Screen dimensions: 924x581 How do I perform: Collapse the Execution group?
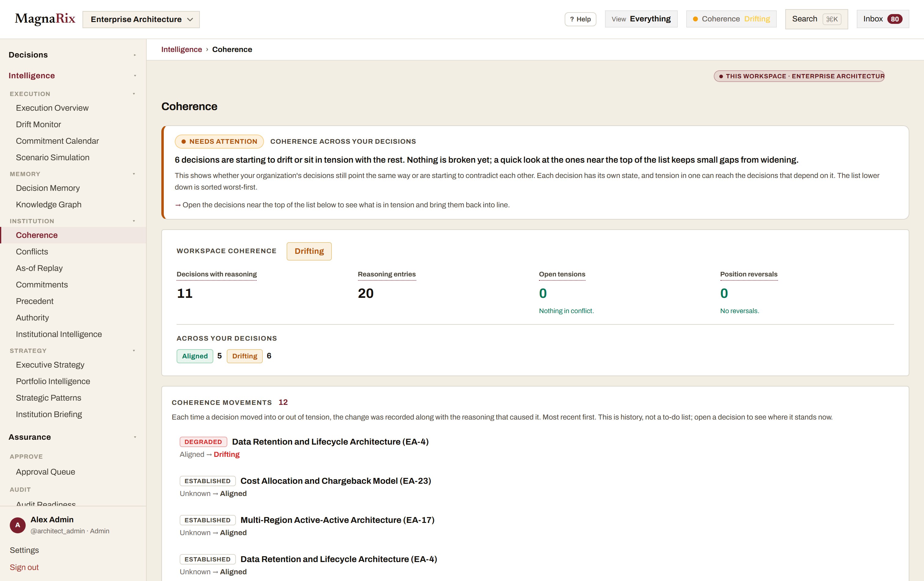(73, 94)
